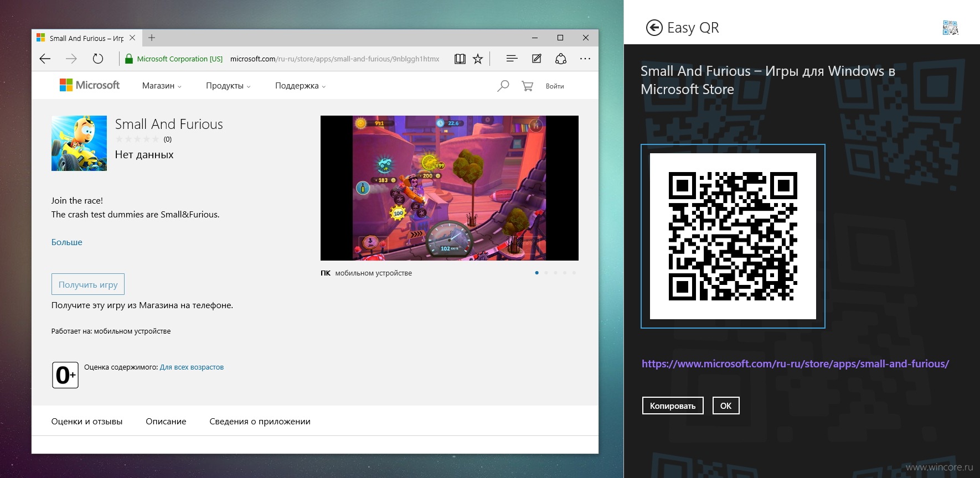The image size is (980, 478).
Task: Make a web note in Edge
Action: click(537, 59)
